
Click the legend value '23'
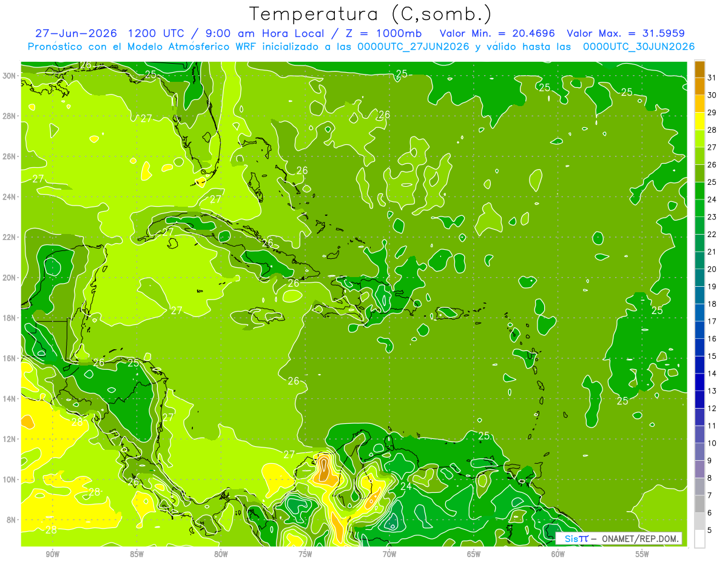point(712,217)
